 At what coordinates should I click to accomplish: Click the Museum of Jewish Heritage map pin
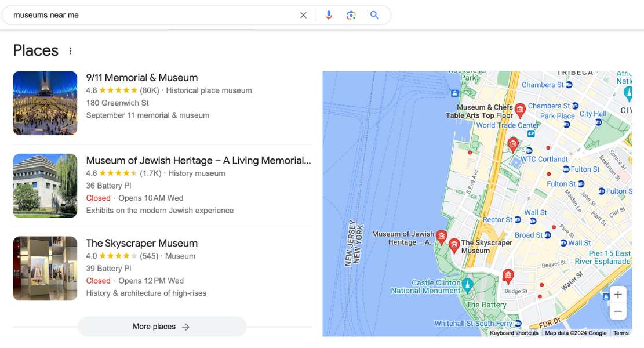pyautogui.click(x=442, y=237)
